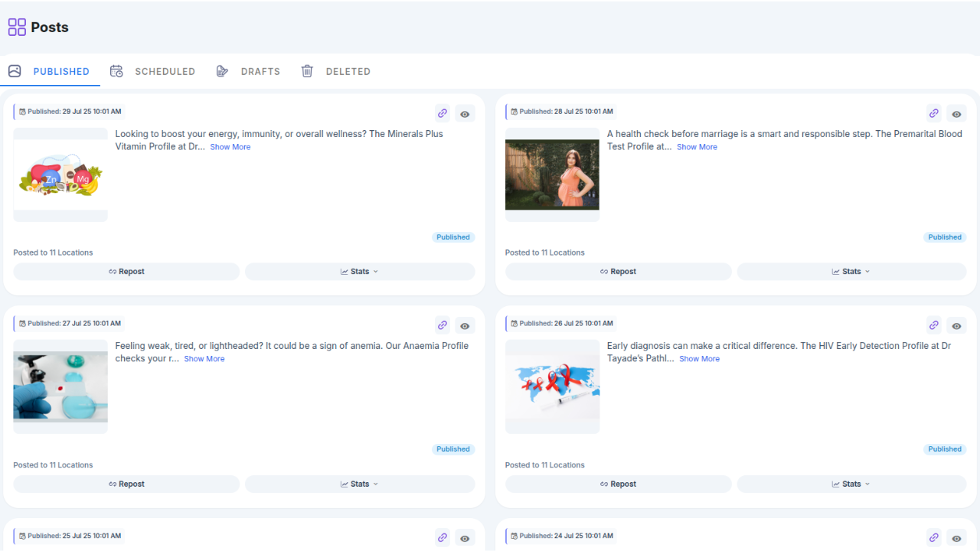Click the eye preview icon on the anemia post
Viewport: 980px width, 551px height.
[465, 325]
